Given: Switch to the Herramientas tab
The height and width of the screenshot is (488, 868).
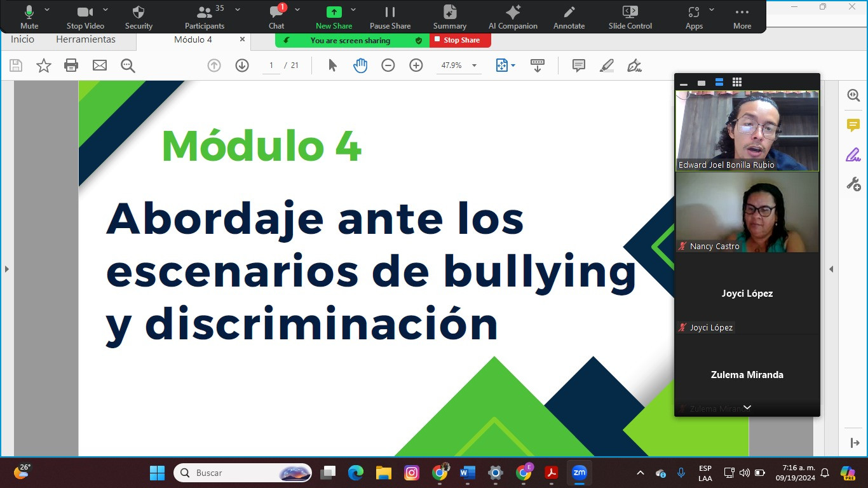Looking at the screenshot, I should tap(86, 39).
